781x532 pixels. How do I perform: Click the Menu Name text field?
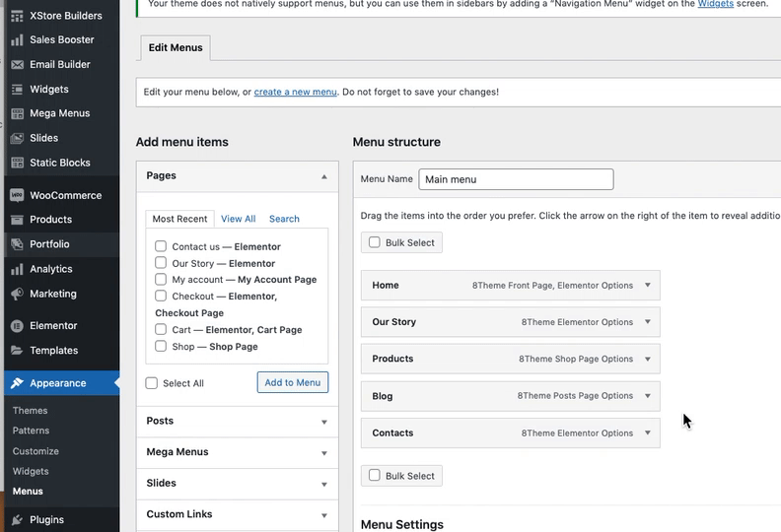coord(516,179)
